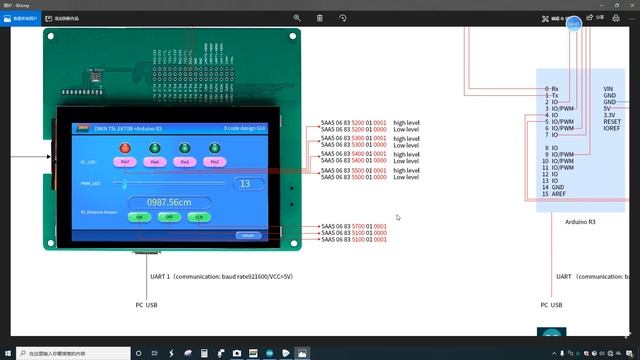Open the Windows Start menu
Screen dimensions: 640x360
(x=7, y=353)
